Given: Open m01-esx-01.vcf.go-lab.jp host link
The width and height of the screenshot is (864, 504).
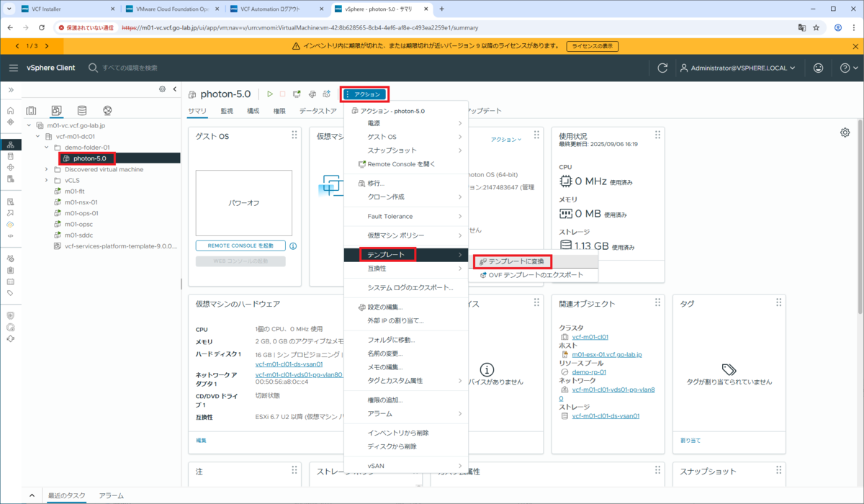Looking at the screenshot, I should (x=606, y=354).
